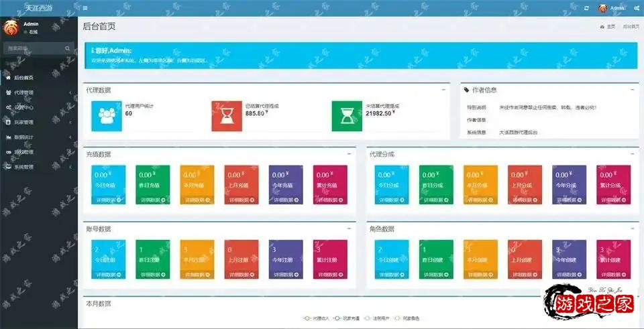The width and height of the screenshot is (644, 329).
Task: Toggle 代理收入 series in chart legend
Action: click(317, 318)
